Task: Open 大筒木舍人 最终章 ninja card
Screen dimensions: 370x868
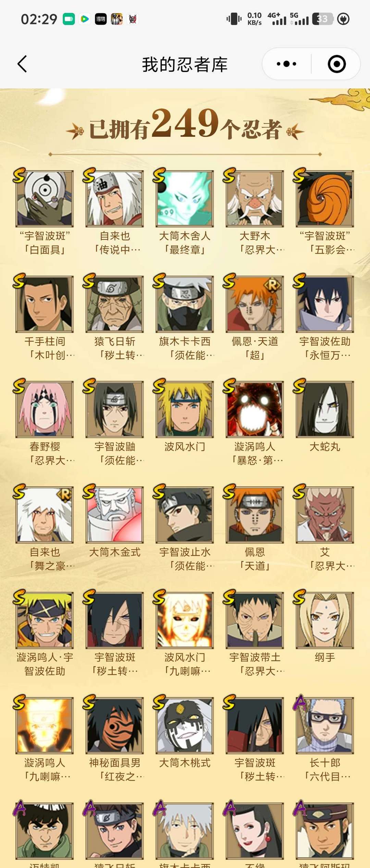Action: click(x=185, y=199)
